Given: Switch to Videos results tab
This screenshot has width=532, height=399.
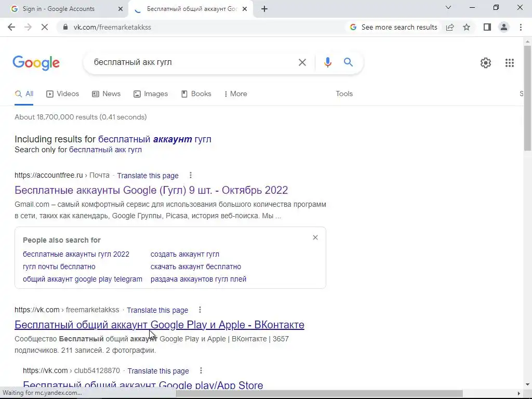Looking at the screenshot, I should tap(63, 94).
